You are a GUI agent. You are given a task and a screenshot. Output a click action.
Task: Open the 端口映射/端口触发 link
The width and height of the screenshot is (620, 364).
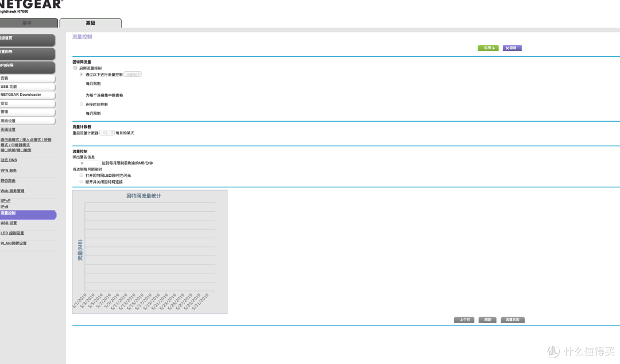tap(16, 150)
